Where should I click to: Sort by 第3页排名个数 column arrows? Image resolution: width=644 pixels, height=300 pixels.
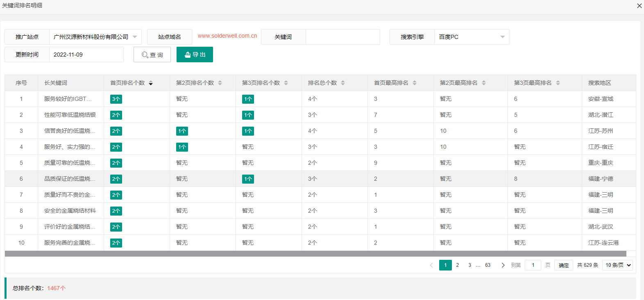(x=286, y=83)
